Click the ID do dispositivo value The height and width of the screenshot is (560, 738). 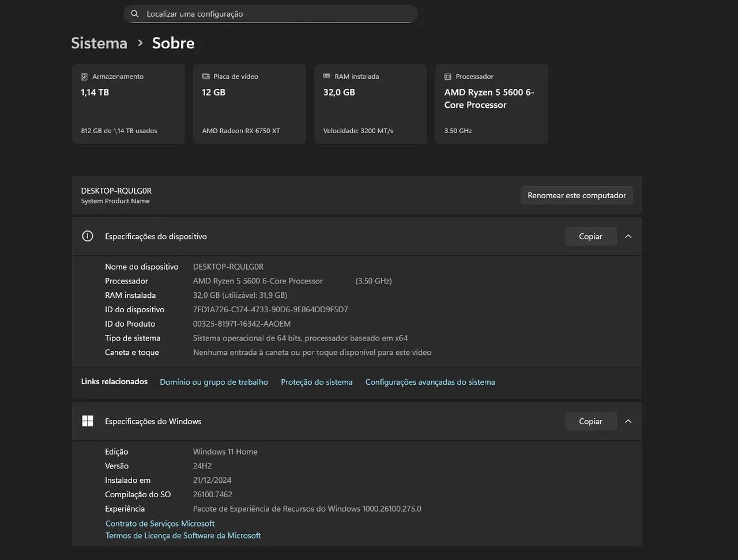(x=270, y=310)
